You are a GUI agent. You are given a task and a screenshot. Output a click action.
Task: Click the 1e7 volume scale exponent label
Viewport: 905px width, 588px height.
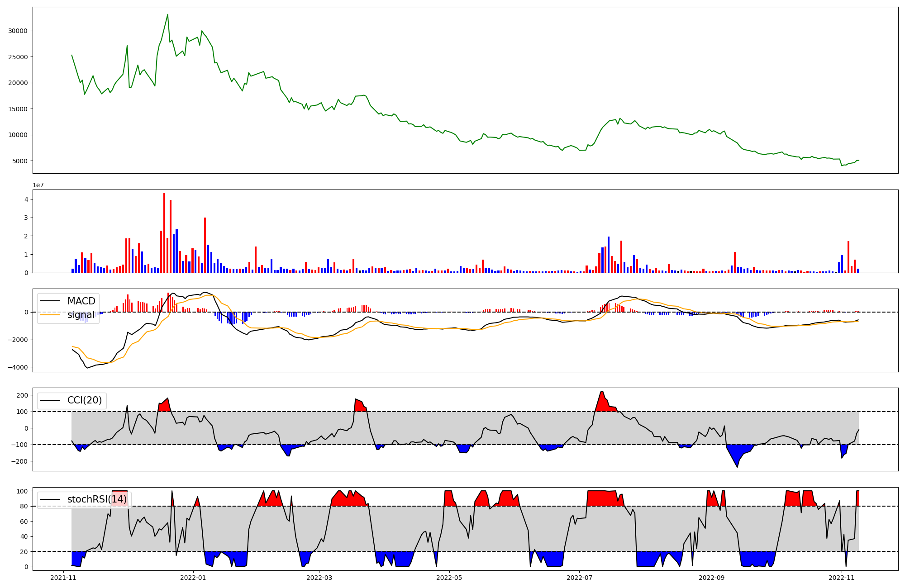point(38,185)
